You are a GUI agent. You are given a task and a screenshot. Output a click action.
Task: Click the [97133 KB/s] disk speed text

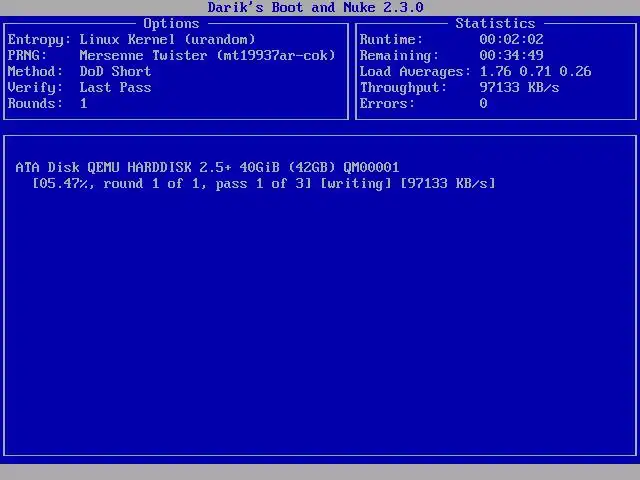click(x=448, y=183)
